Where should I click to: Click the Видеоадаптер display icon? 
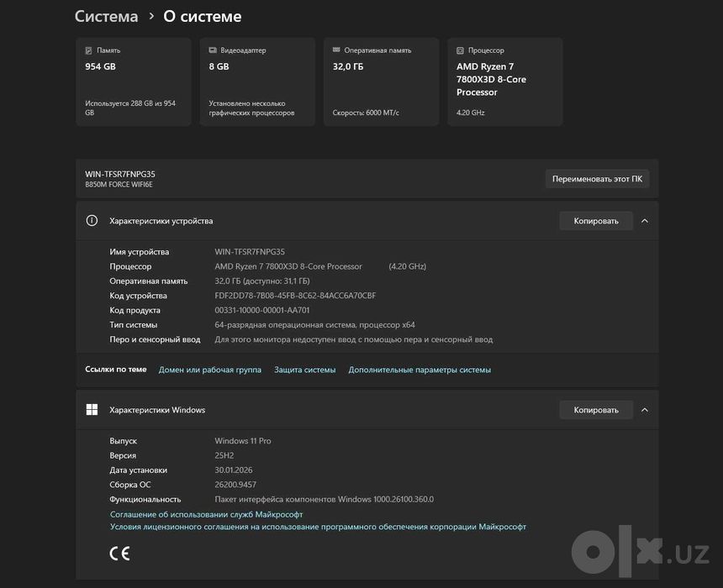pos(213,50)
